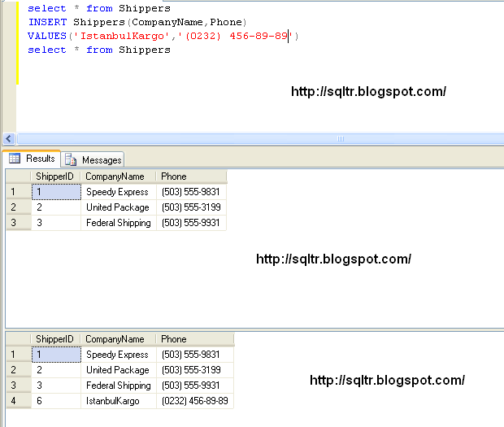Viewport: 504px width, 427px height.
Task: Click the INSERT keyword in query editor
Action: 47,22
